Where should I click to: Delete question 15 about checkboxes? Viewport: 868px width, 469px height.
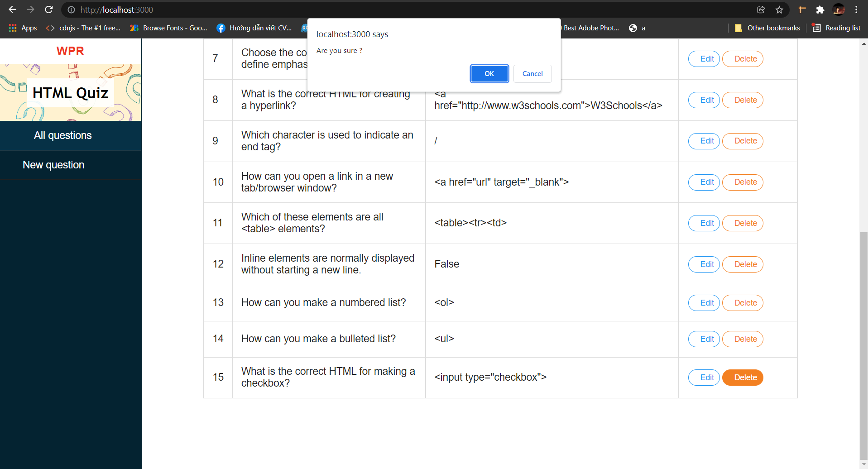click(x=742, y=377)
